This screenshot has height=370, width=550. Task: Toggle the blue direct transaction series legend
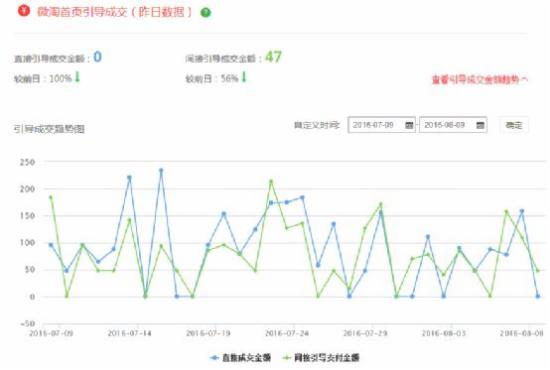tap(241, 358)
